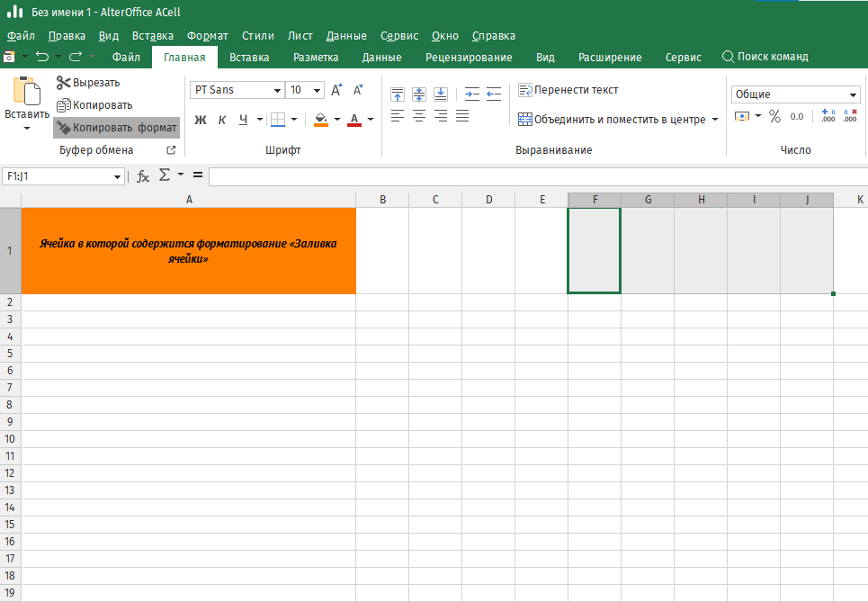This screenshot has width=868, height=602.
Task: Select row 5 header
Action: [x=10, y=354]
